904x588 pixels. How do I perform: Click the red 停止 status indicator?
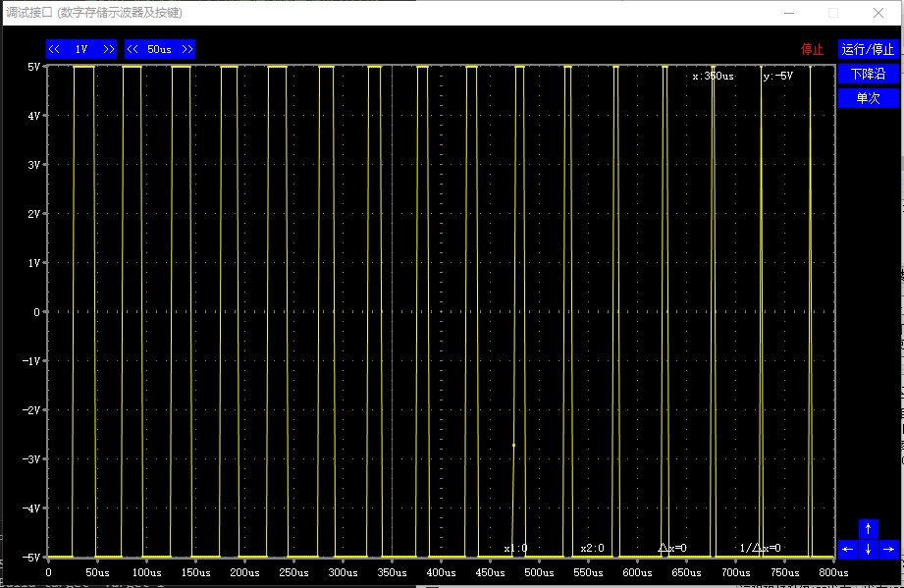[x=812, y=49]
